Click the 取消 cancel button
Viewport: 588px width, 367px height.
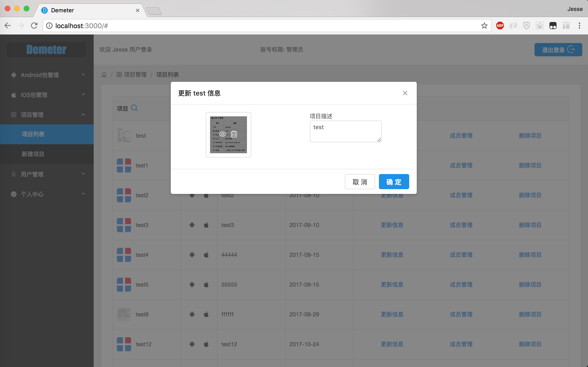pos(360,182)
